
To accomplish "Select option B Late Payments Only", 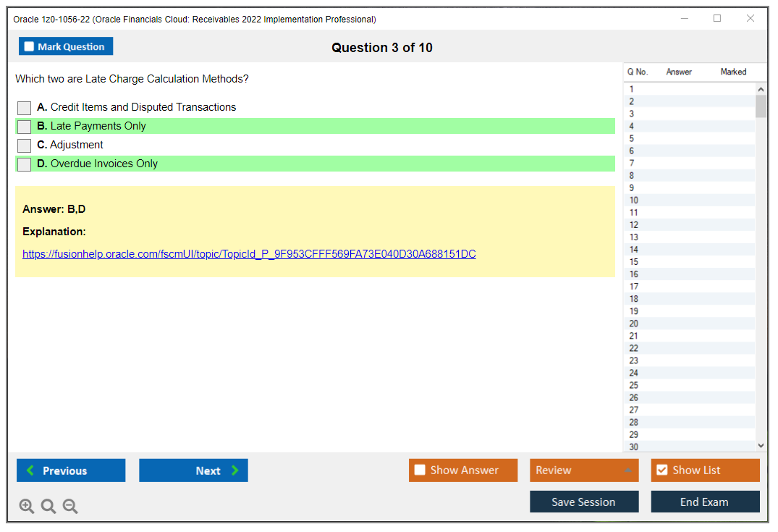I will (x=25, y=127).
